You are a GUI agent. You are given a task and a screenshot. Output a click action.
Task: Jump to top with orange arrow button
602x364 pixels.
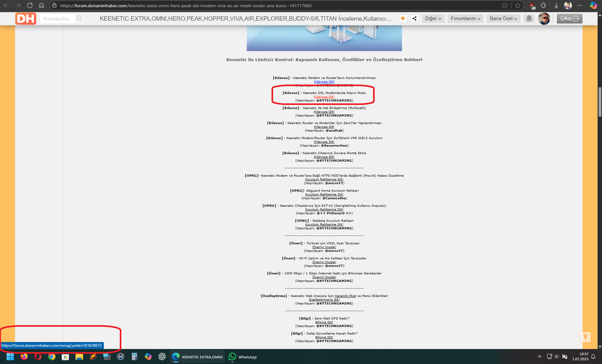585,337
